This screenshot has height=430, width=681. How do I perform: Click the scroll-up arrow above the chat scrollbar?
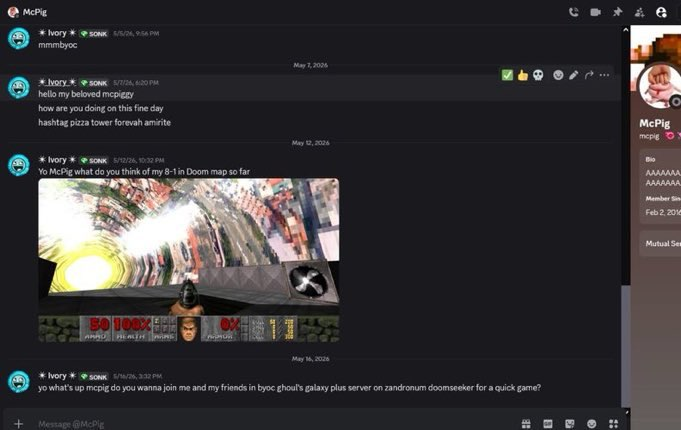pos(625,30)
